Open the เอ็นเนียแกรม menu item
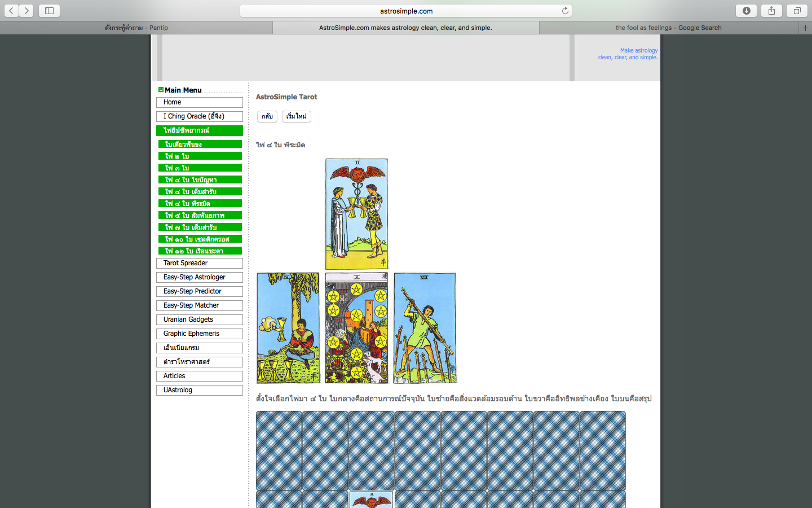The height and width of the screenshot is (508, 812). coord(200,348)
